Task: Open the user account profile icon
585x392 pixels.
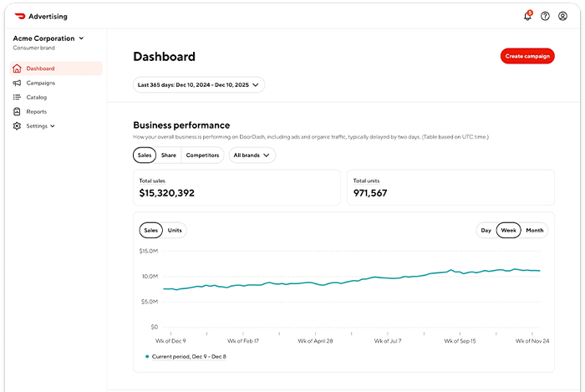Action: pos(562,16)
